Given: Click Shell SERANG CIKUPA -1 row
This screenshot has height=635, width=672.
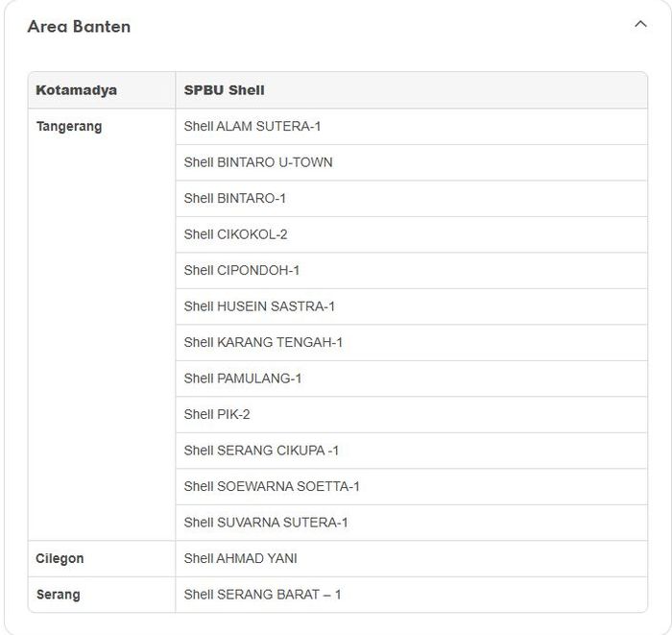Looking at the screenshot, I should click(x=261, y=451).
